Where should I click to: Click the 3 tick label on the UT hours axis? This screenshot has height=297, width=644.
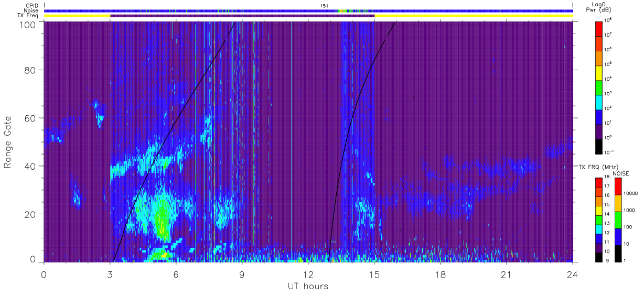110,274
